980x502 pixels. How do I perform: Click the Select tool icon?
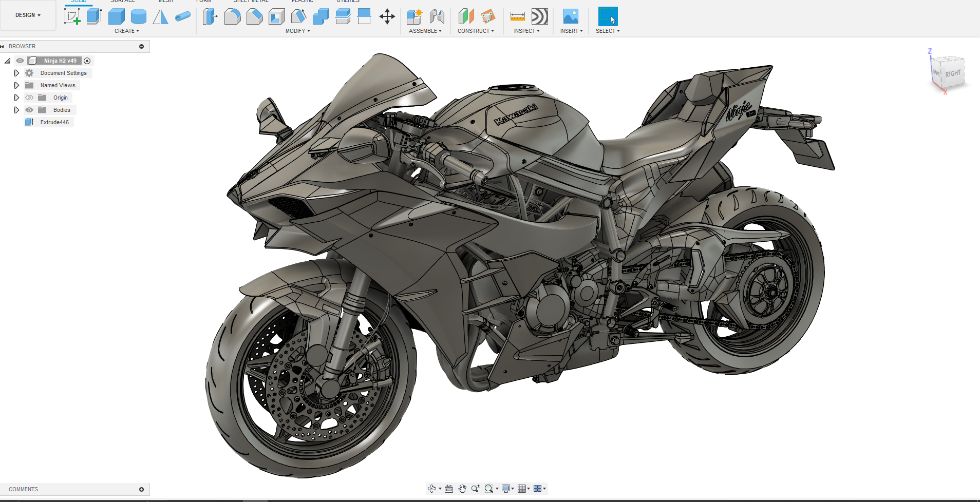pyautogui.click(x=608, y=16)
